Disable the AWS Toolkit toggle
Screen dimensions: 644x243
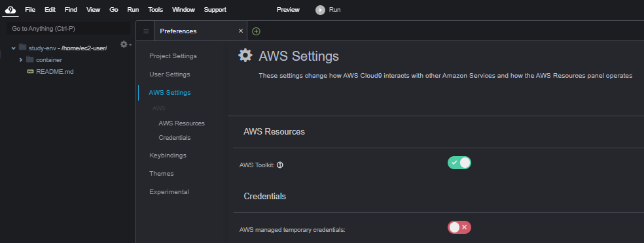(459, 163)
